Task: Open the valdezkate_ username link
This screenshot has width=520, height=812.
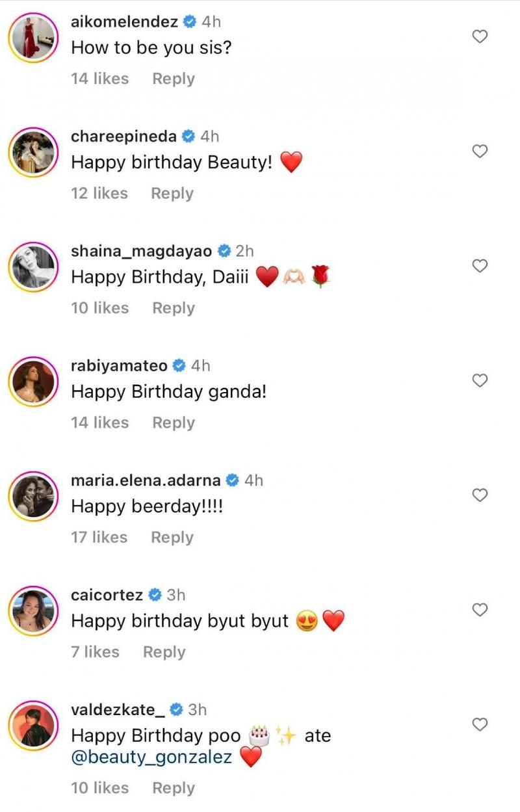Action: (x=117, y=709)
